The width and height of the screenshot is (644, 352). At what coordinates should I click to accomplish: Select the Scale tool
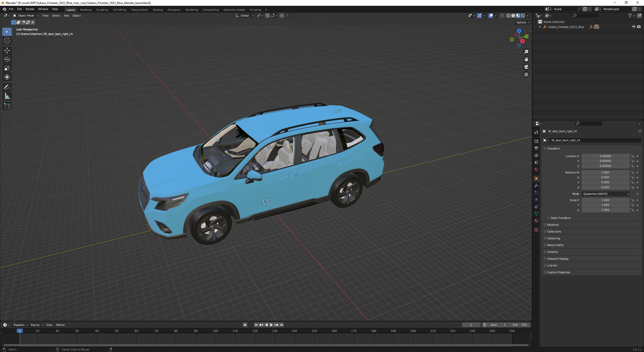[x=7, y=68]
